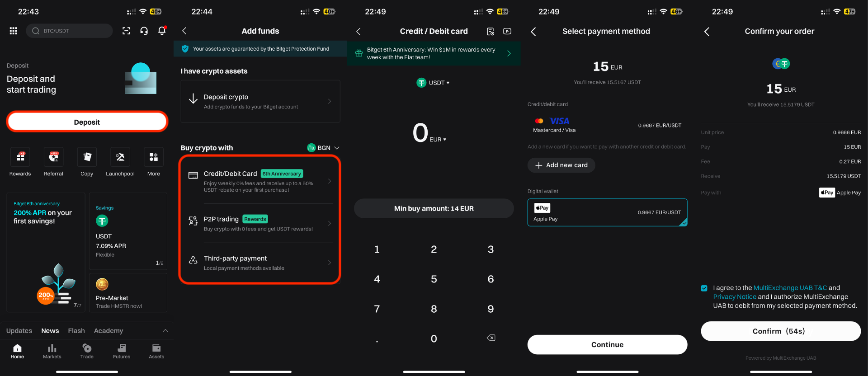Open the apps grid menu icon
The image size is (868, 376).
pyautogui.click(x=14, y=31)
